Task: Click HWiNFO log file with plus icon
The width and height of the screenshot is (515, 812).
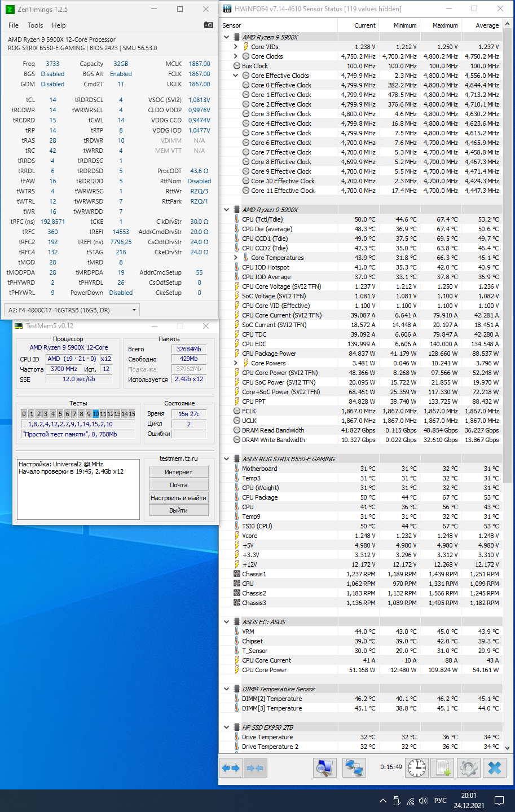Action: coord(443,767)
